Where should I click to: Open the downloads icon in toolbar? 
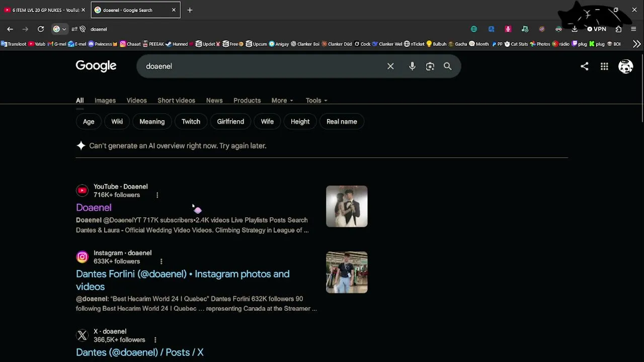575,29
